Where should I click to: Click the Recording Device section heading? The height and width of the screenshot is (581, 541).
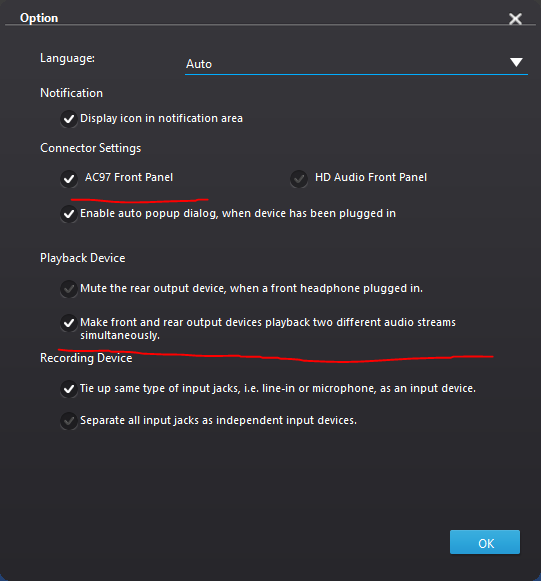pyautogui.click(x=86, y=358)
